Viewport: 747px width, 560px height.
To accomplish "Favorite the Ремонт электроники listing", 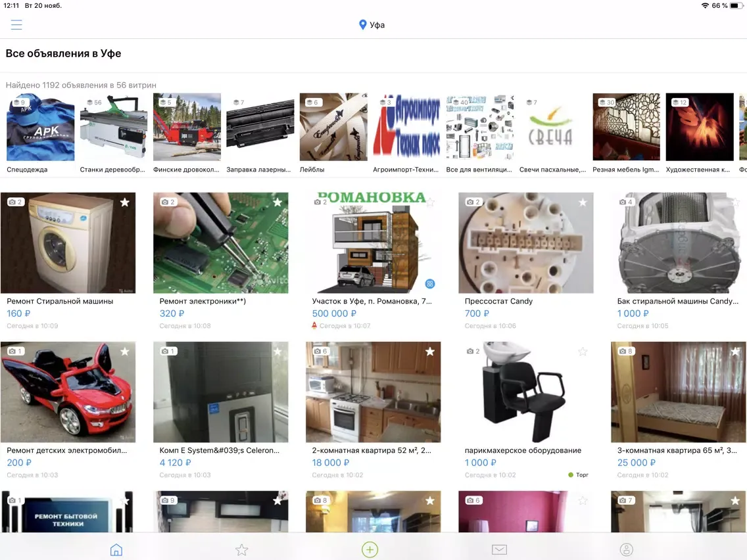I will (x=277, y=202).
